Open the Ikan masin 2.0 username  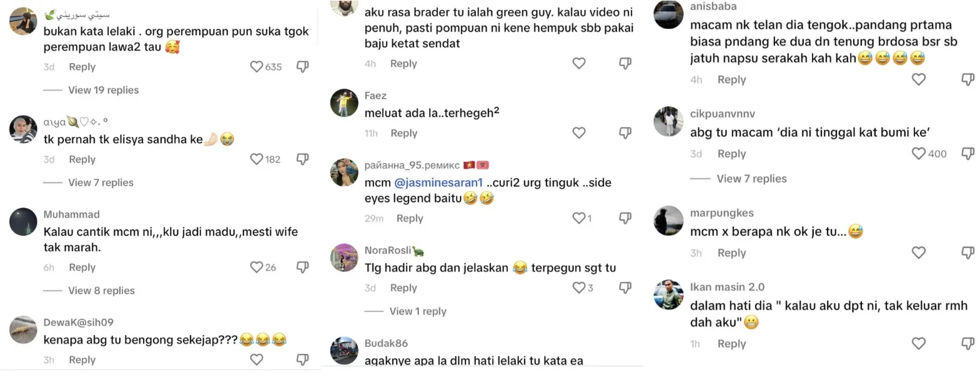click(727, 287)
